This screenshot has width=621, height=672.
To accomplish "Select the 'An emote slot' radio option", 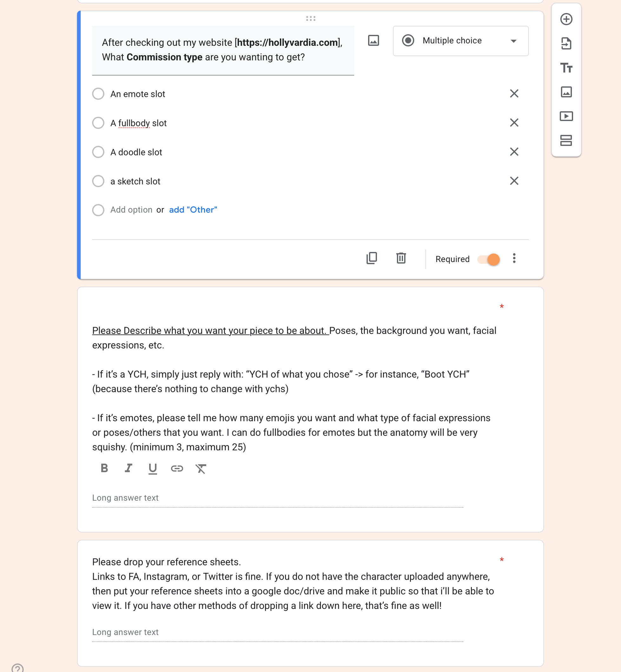I will pos(98,94).
